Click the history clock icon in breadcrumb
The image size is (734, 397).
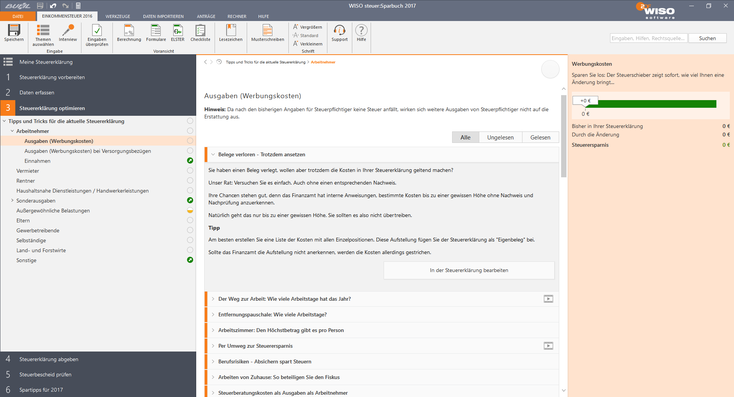(219, 62)
